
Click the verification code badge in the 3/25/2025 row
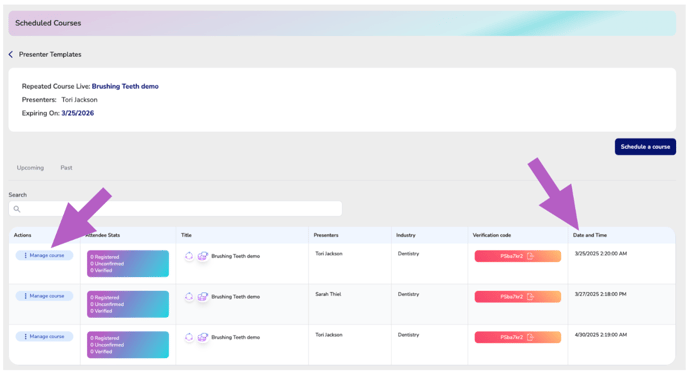tap(518, 256)
